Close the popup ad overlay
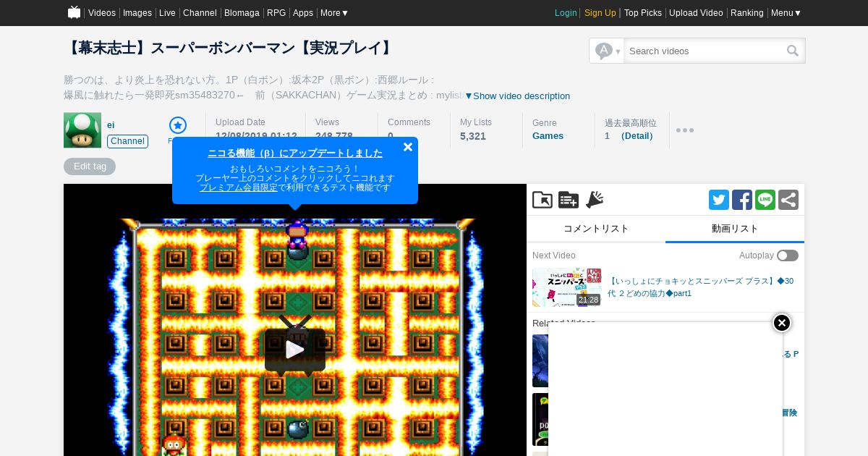Image resolution: width=868 pixels, height=456 pixels. tap(782, 323)
